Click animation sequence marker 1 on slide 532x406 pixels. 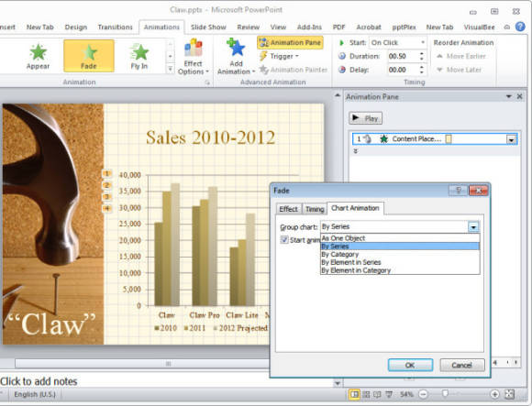tap(107, 174)
